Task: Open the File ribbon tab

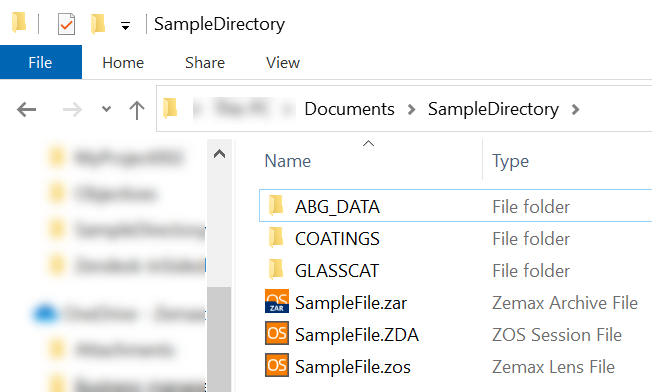Action: (x=41, y=62)
